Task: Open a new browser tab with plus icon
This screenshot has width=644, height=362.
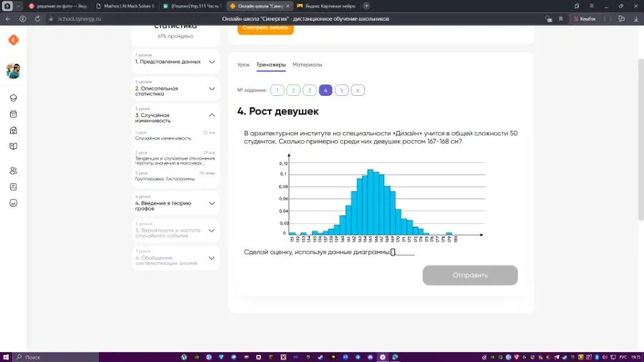Action: coord(366,6)
